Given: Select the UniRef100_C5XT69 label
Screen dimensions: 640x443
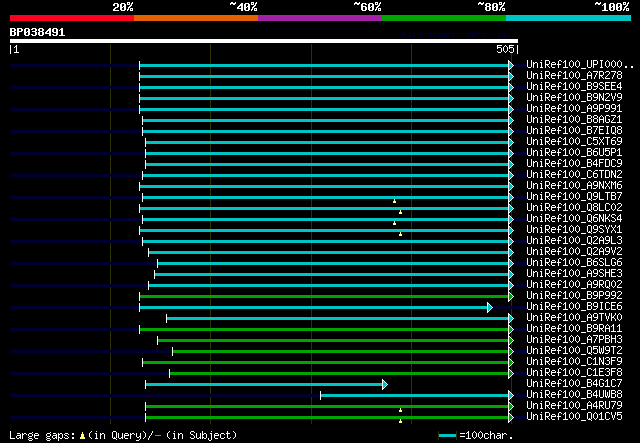Looking at the screenshot, I should point(574,142).
